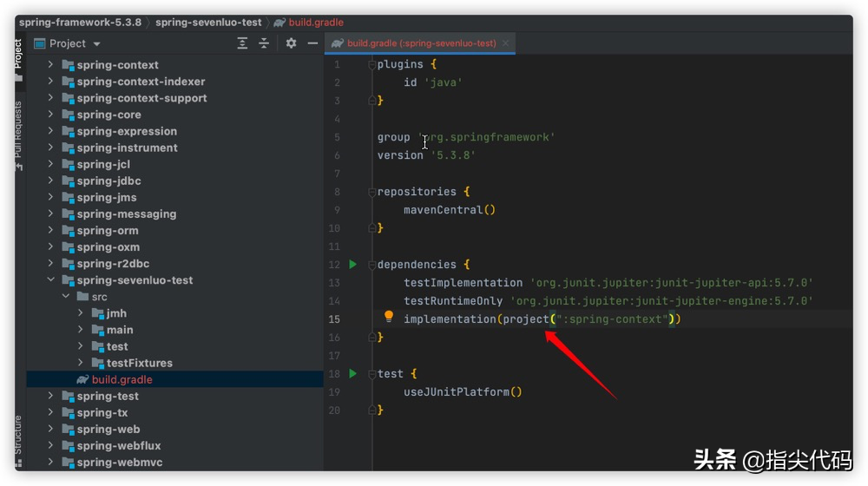Screen dimensions: 868x486
Task: Fold the dependencies block with gutter marker
Action: pos(372,265)
